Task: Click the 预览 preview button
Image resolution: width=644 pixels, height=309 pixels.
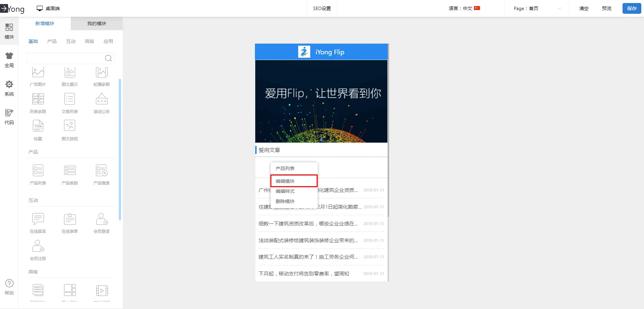Action: click(606, 8)
